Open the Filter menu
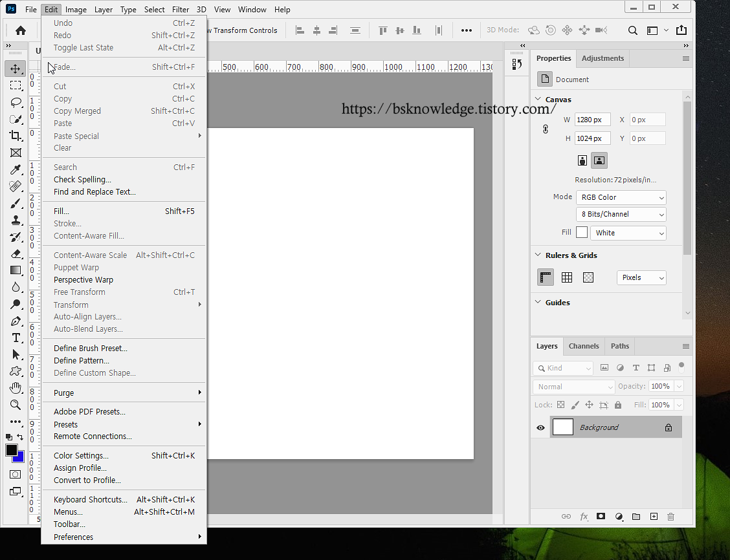Screen dimensions: 730x560 click(x=180, y=9)
